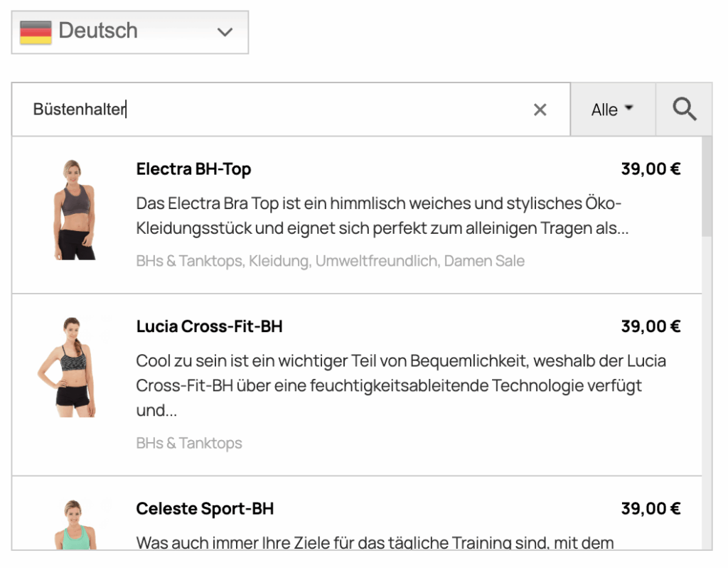Viewport: 728px width, 568px height.
Task: Clear the search field using the X icon
Action: [x=540, y=109]
